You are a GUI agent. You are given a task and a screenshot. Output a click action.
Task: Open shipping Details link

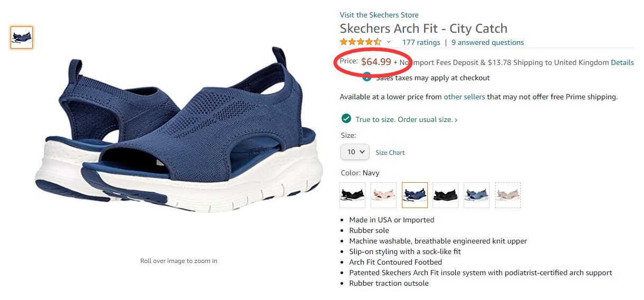tap(622, 62)
